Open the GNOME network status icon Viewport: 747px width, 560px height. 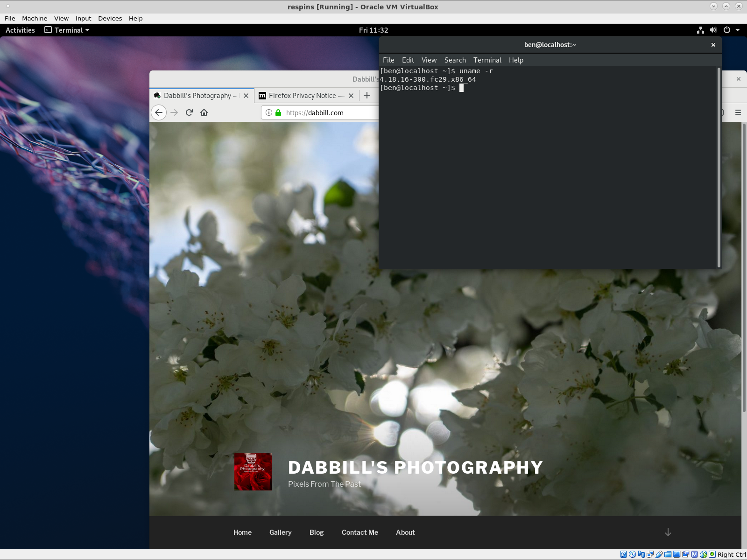[700, 30]
